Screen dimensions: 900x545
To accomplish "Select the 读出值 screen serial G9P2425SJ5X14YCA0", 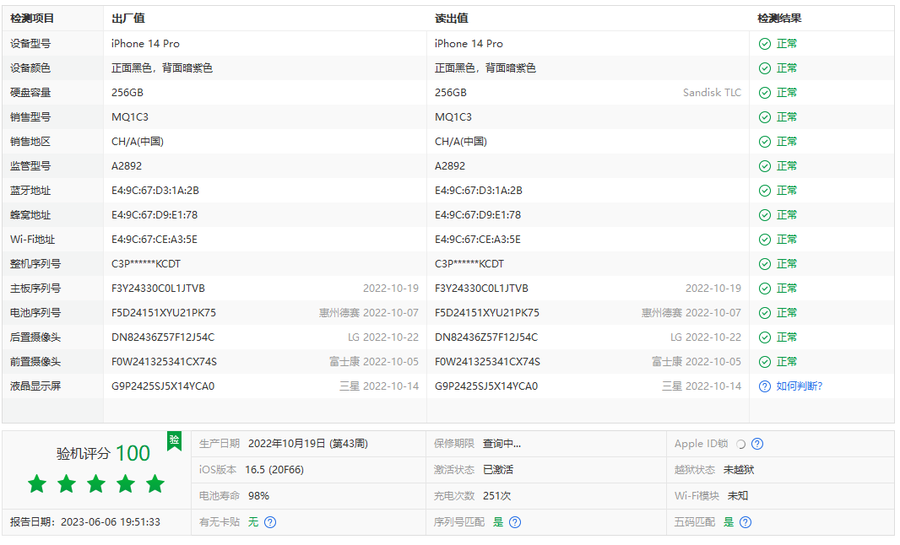I will (x=486, y=386).
